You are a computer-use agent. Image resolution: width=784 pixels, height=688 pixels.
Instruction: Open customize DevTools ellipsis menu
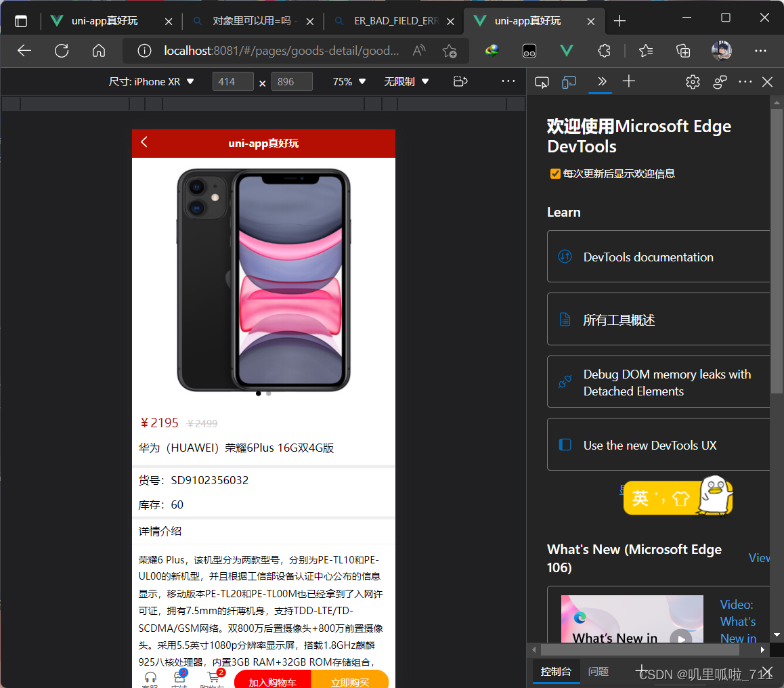(x=745, y=81)
